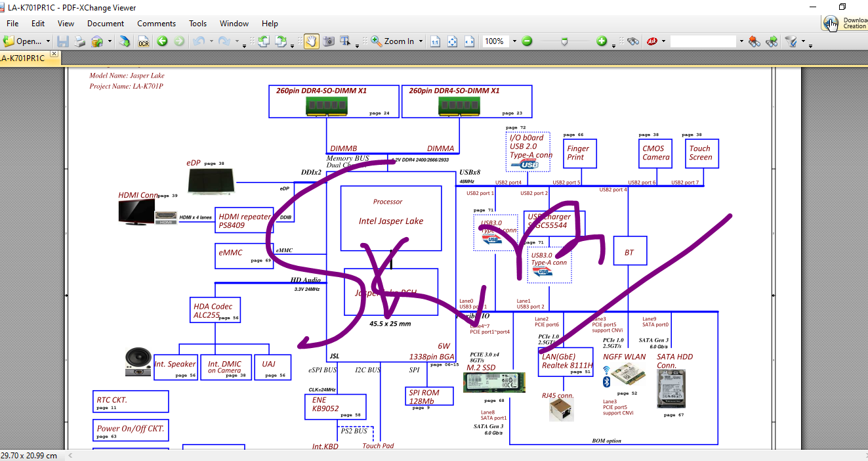Open the Undo history dropdown
This screenshot has width=868, height=461.
tap(211, 41)
